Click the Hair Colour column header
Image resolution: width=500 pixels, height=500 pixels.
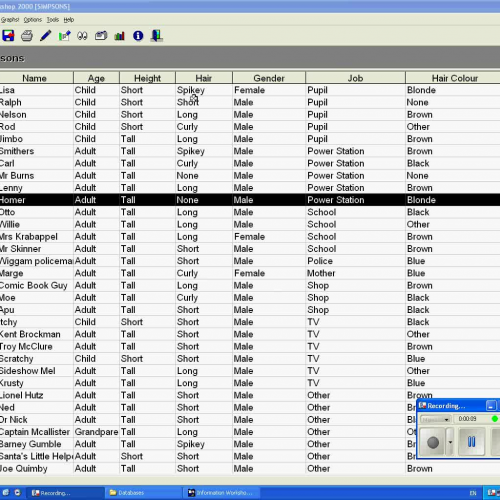[x=453, y=78]
